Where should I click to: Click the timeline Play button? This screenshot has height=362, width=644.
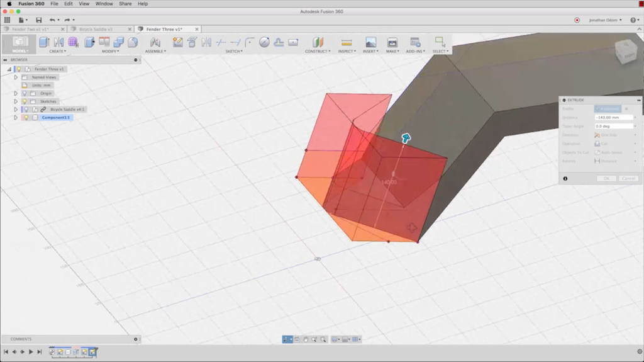(31, 352)
